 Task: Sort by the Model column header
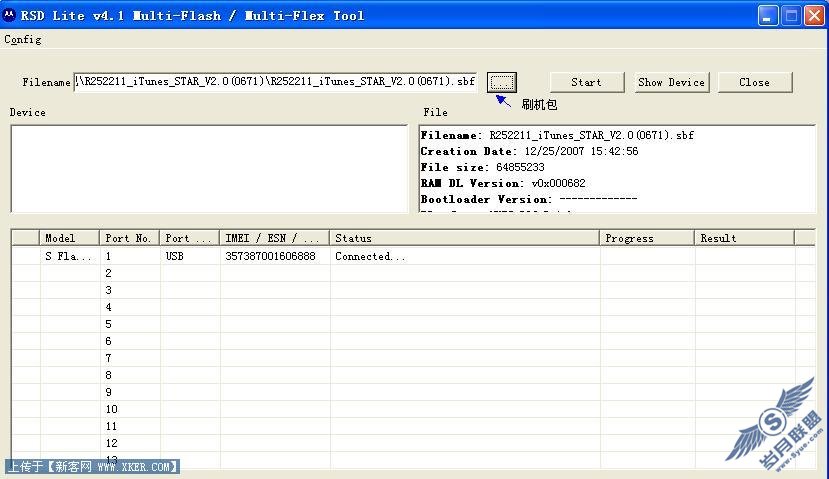(69, 238)
